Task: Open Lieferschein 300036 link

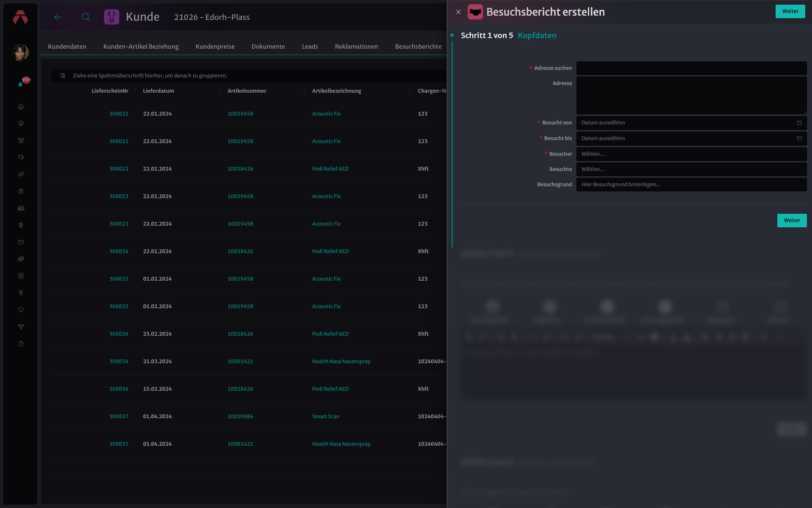Action: 119,389
